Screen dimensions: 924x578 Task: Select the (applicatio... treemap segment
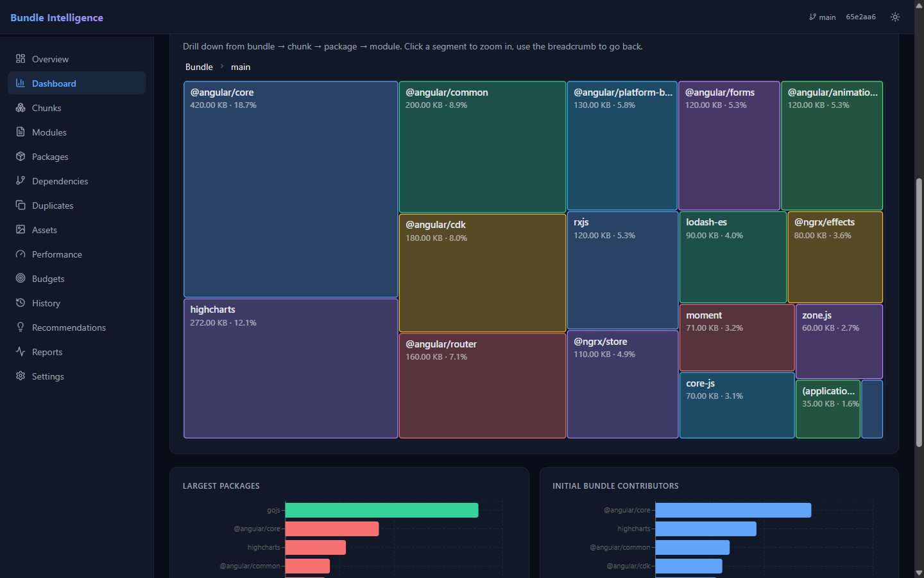(x=828, y=409)
